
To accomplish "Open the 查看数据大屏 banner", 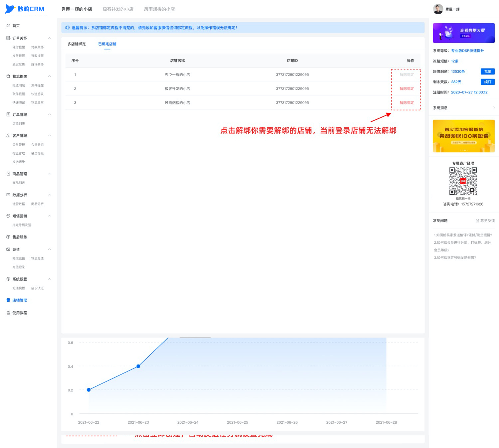I will click(464, 33).
